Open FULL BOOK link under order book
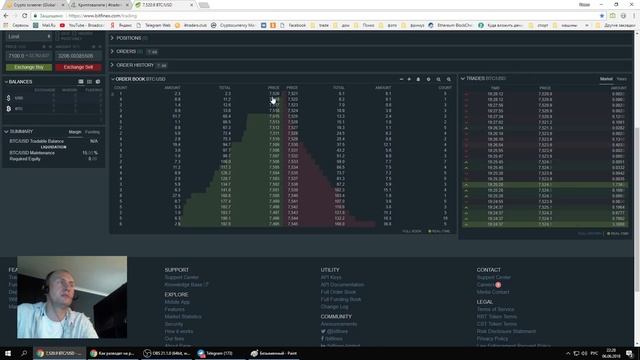The width and height of the screenshot is (640, 360). point(412,231)
